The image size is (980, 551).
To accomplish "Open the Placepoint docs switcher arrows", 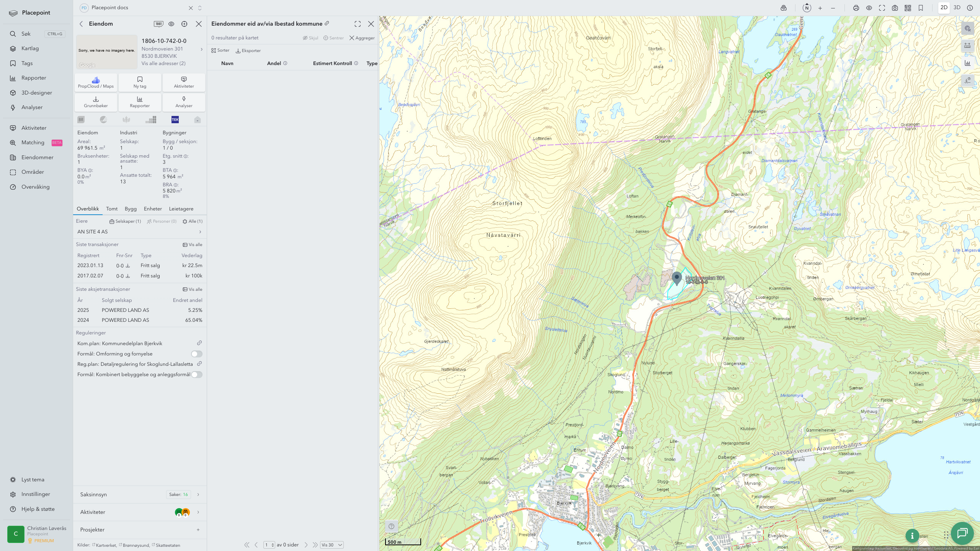I will click(200, 8).
